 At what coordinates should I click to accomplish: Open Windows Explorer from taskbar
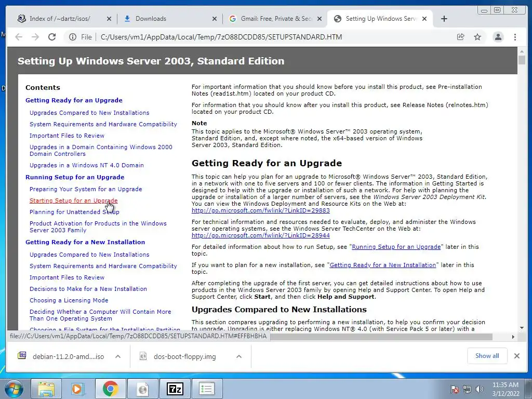pos(46,389)
